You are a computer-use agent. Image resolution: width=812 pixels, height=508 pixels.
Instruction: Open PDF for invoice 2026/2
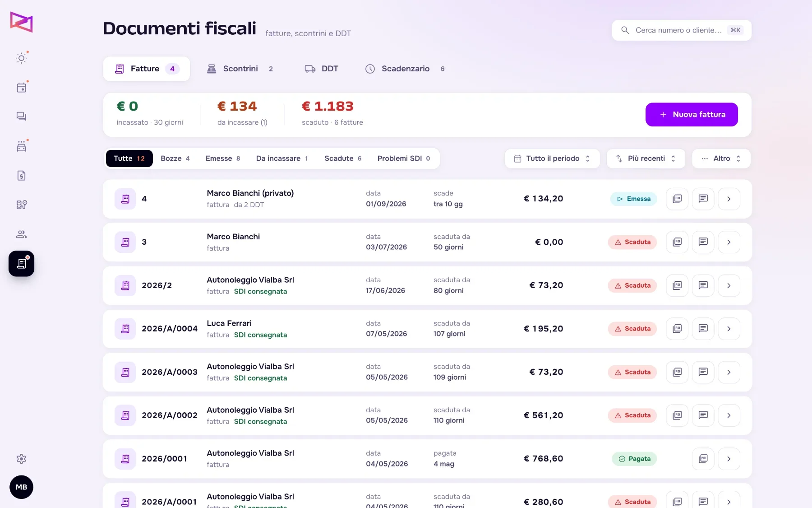677,286
